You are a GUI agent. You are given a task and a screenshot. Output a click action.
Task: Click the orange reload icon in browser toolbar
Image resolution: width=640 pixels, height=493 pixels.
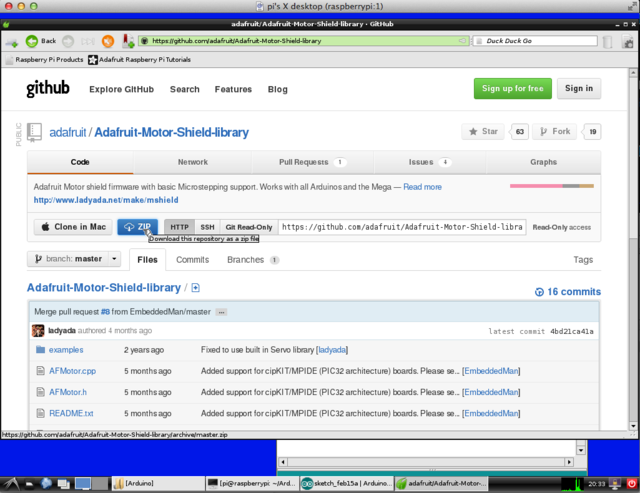pyautogui.click(x=108, y=41)
